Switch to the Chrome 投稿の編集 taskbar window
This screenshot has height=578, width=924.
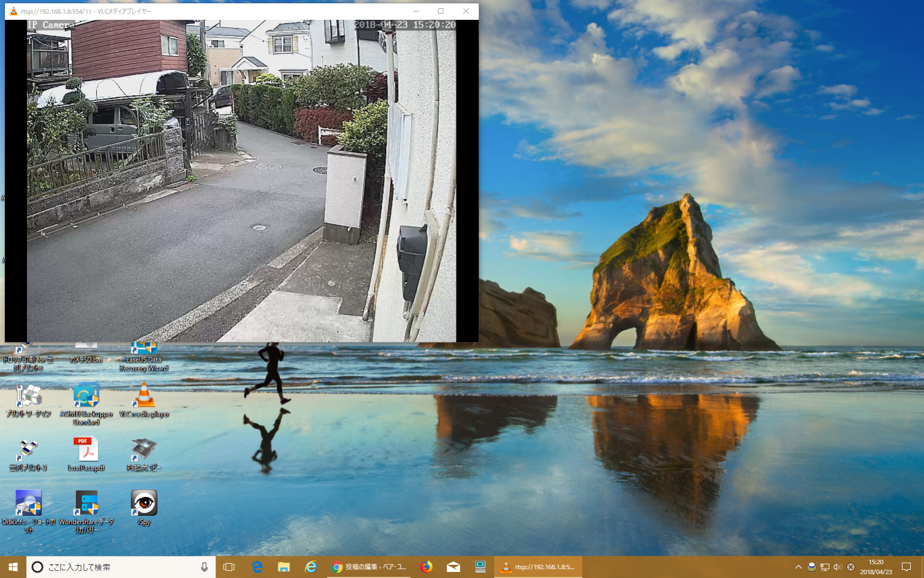click(x=369, y=567)
